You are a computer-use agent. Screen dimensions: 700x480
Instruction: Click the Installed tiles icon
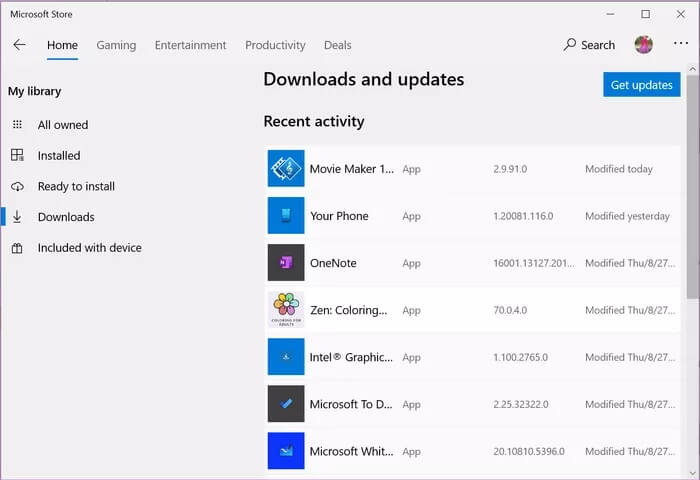(17, 155)
